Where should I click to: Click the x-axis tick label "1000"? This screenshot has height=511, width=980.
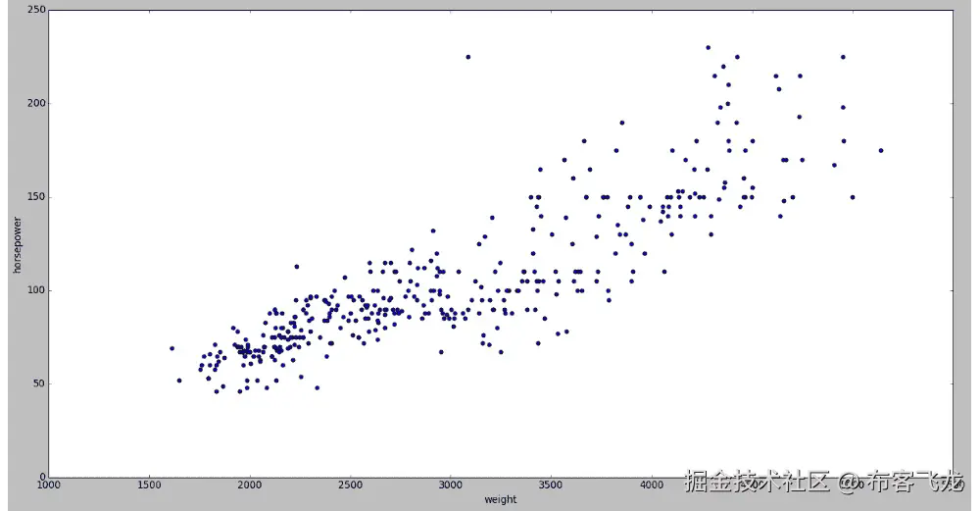(49, 485)
